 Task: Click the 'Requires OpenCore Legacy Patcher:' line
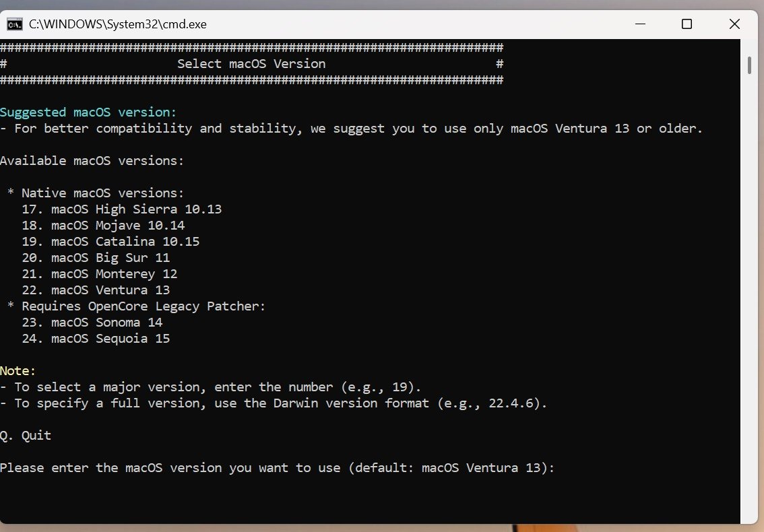pyautogui.click(x=136, y=306)
